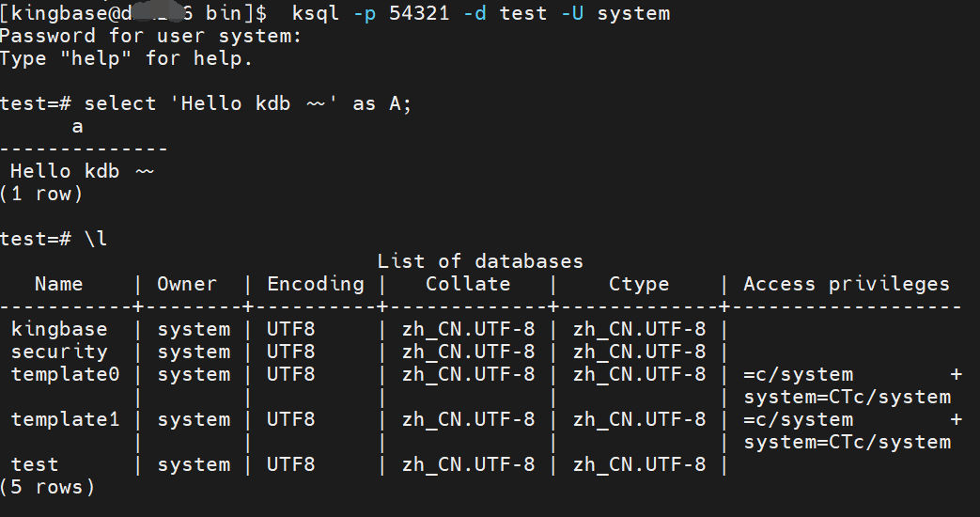Click the Owner column header

(187, 284)
